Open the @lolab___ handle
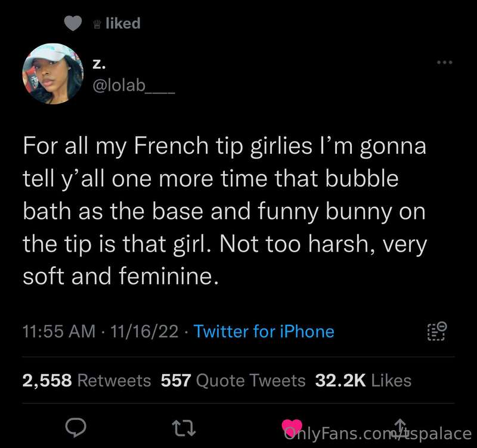477x448 pixels. 134,85
